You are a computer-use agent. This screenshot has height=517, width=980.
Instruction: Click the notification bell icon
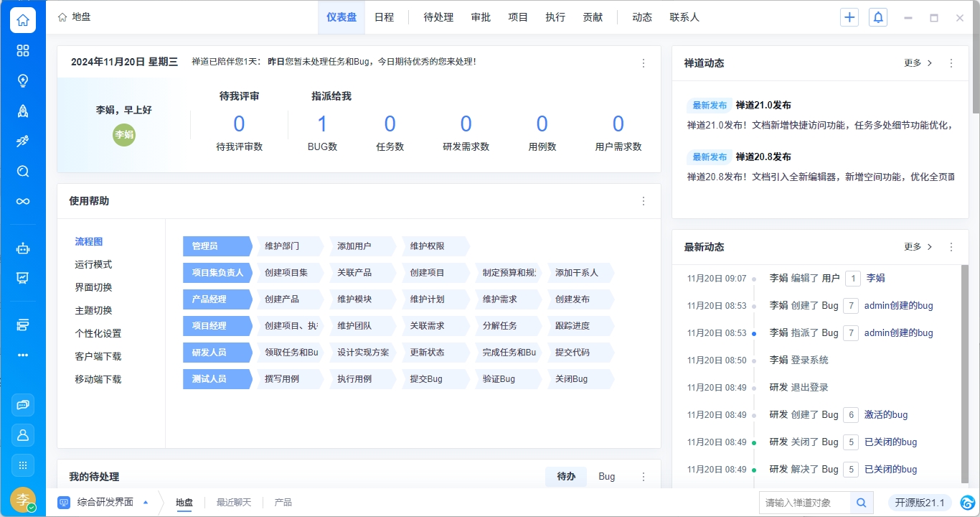coord(878,18)
